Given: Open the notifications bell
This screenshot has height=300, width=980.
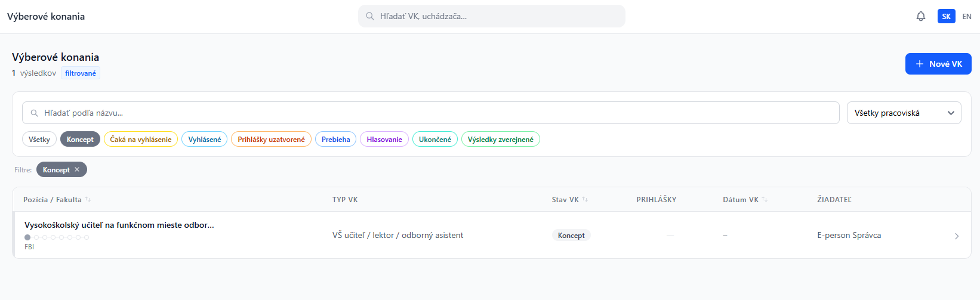Looking at the screenshot, I should (921, 17).
